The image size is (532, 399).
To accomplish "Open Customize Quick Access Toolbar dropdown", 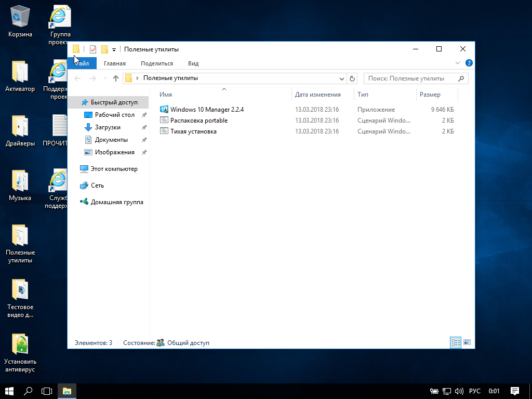I will tap(114, 50).
